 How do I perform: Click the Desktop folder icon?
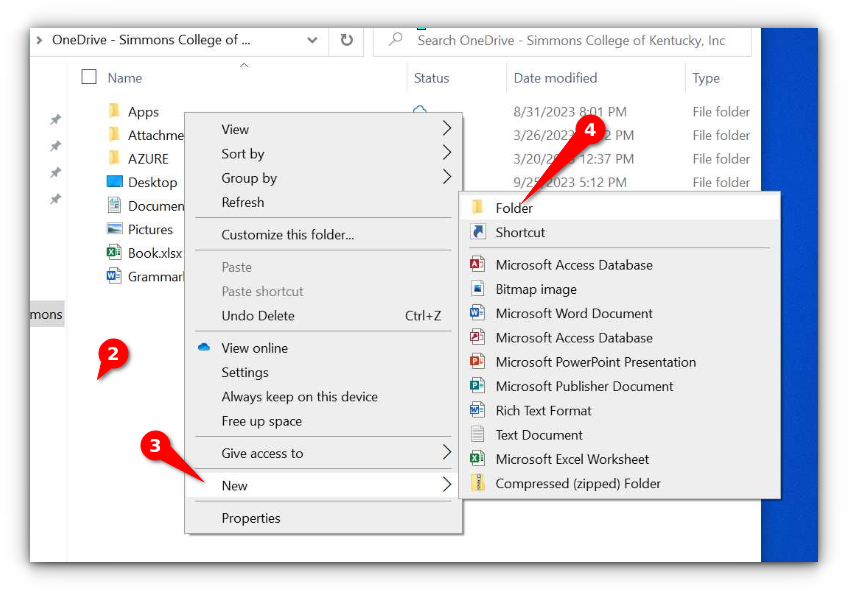[115, 181]
